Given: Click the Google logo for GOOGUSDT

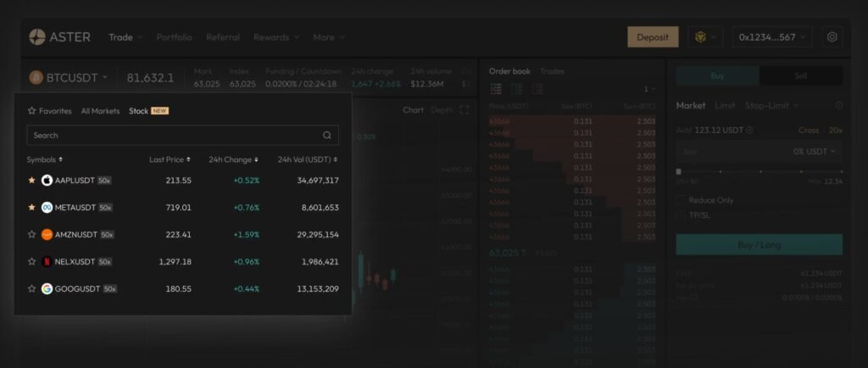Looking at the screenshot, I should coord(47,289).
